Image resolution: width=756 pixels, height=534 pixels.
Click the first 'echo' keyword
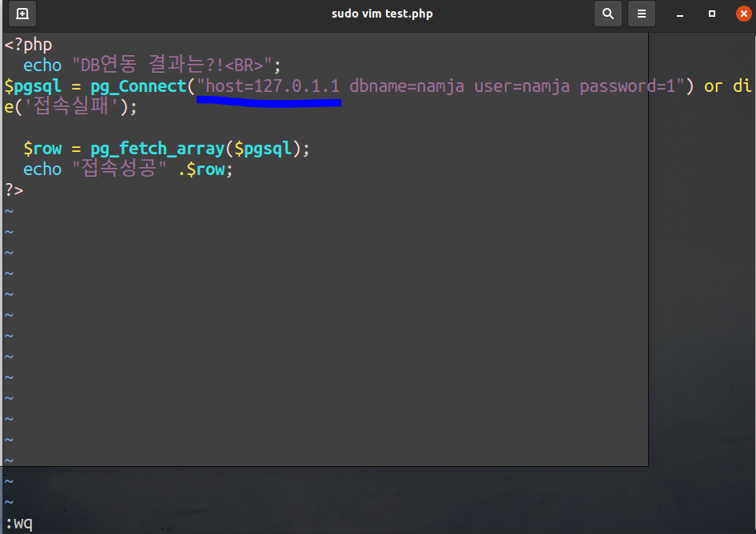(x=42, y=65)
